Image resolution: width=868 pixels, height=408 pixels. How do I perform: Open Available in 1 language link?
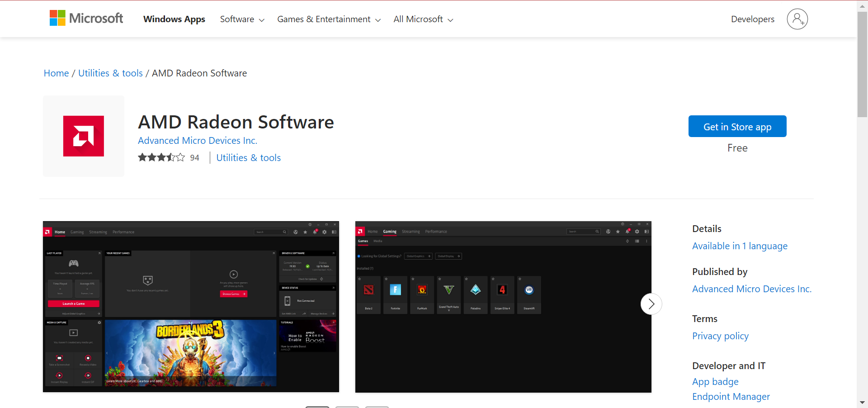click(x=740, y=246)
